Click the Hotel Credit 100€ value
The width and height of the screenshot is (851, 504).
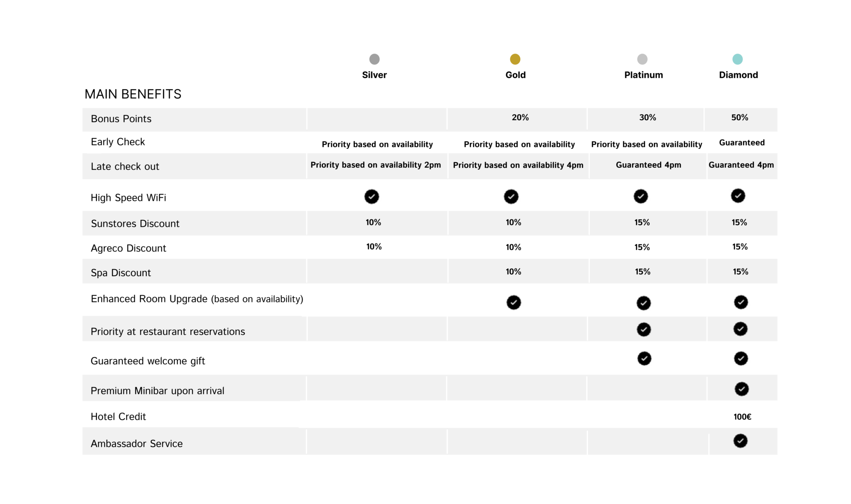pos(743,417)
